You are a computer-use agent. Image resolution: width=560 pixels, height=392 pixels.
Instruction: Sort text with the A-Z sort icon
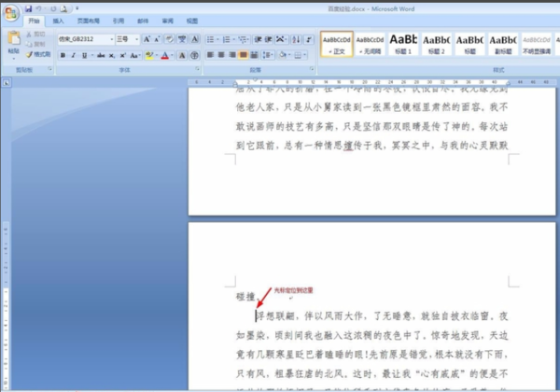(296, 39)
